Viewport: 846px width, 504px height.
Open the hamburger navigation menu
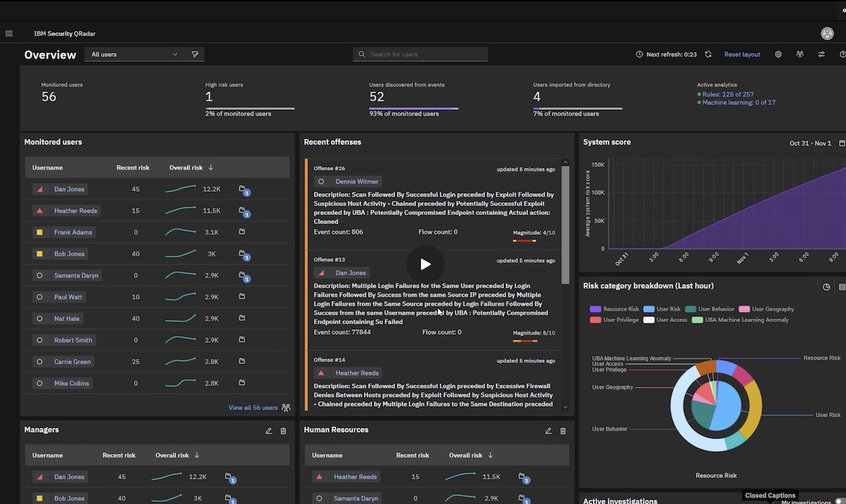[x=8, y=33]
